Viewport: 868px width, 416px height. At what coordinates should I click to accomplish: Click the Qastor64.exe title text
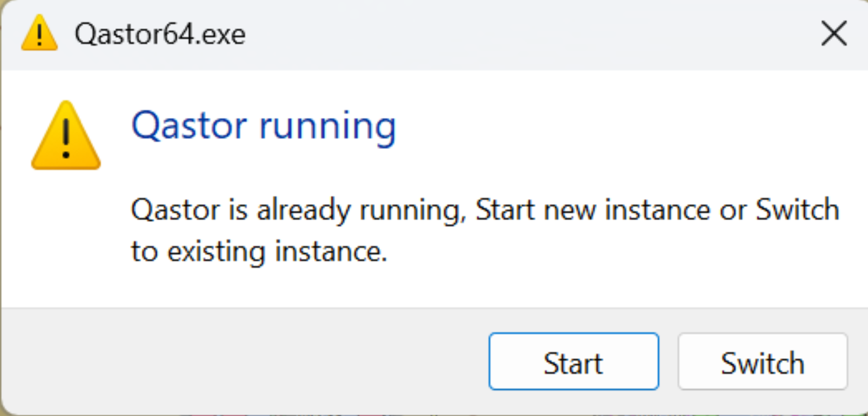pos(160,34)
